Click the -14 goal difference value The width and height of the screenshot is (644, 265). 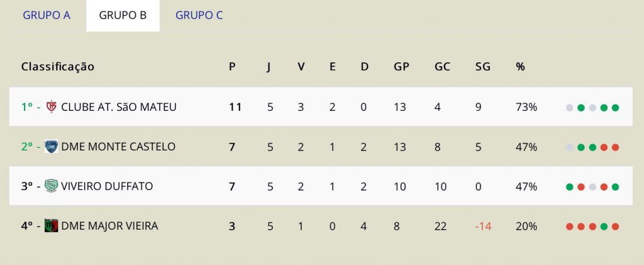click(x=483, y=227)
